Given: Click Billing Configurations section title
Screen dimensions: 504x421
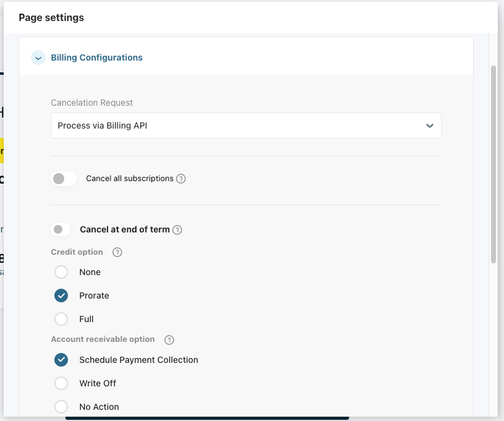Looking at the screenshot, I should (96, 57).
